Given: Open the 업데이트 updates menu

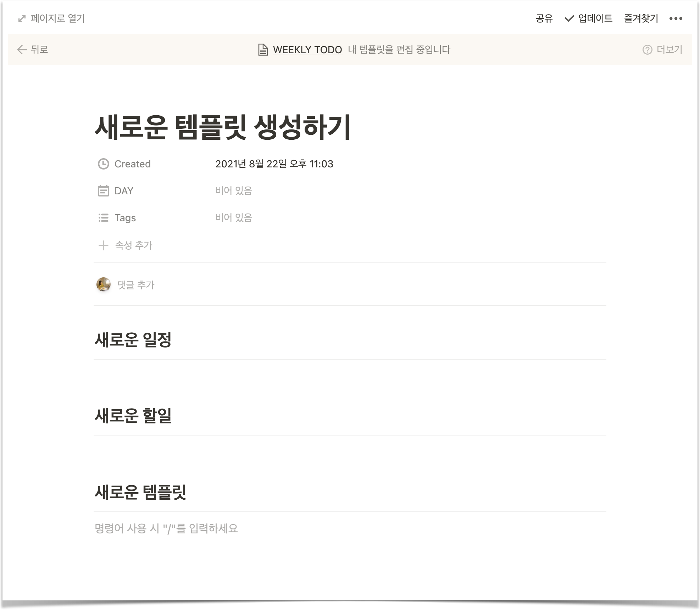Looking at the screenshot, I should coord(589,18).
